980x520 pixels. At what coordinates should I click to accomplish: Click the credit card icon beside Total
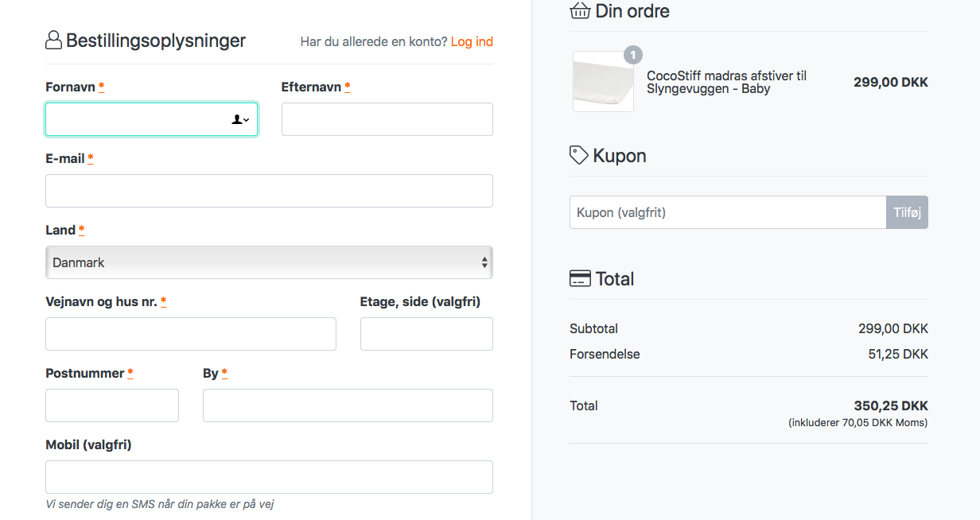[580, 279]
